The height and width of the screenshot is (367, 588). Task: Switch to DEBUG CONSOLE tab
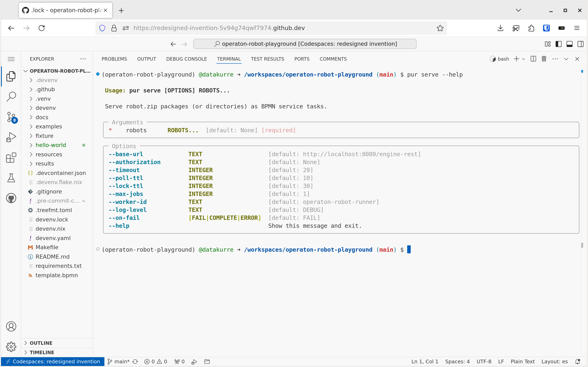pyautogui.click(x=187, y=59)
